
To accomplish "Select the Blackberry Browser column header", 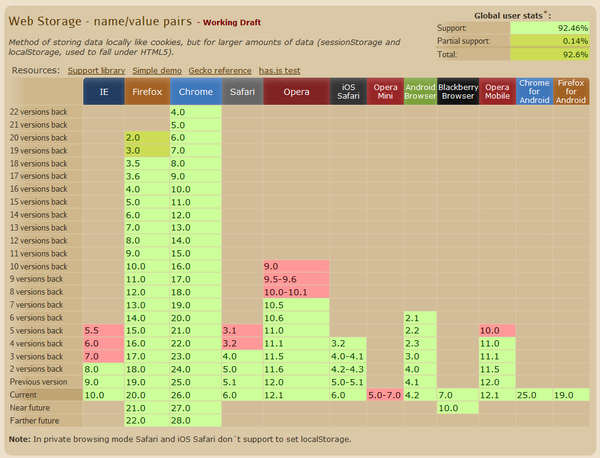I will (458, 91).
